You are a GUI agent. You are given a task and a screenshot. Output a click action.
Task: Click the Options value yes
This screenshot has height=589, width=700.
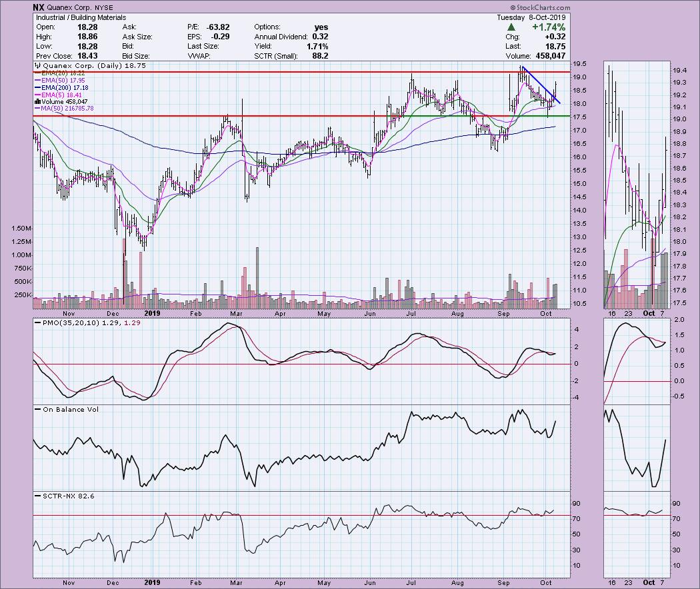[321, 27]
